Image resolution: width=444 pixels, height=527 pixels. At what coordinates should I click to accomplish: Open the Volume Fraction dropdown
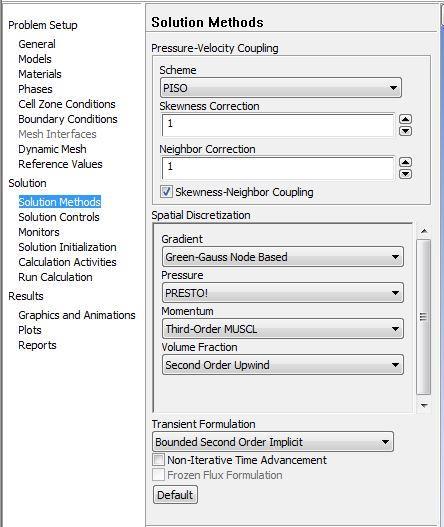click(283, 365)
